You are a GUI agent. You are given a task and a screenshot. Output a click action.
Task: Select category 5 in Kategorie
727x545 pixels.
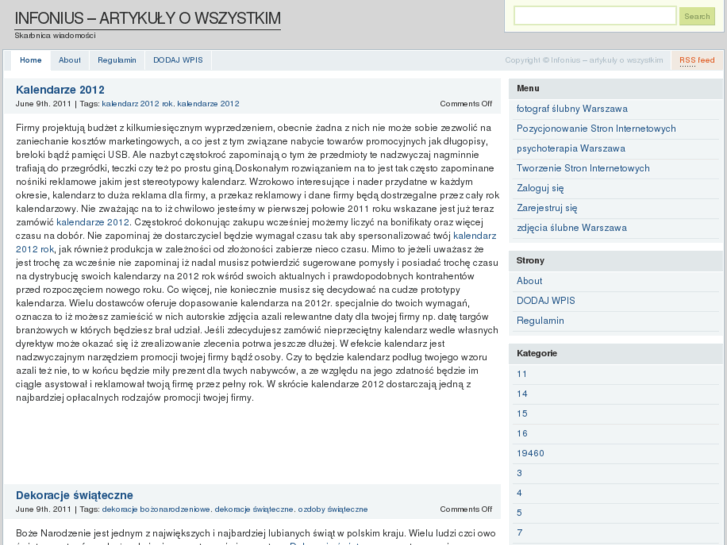(x=519, y=513)
